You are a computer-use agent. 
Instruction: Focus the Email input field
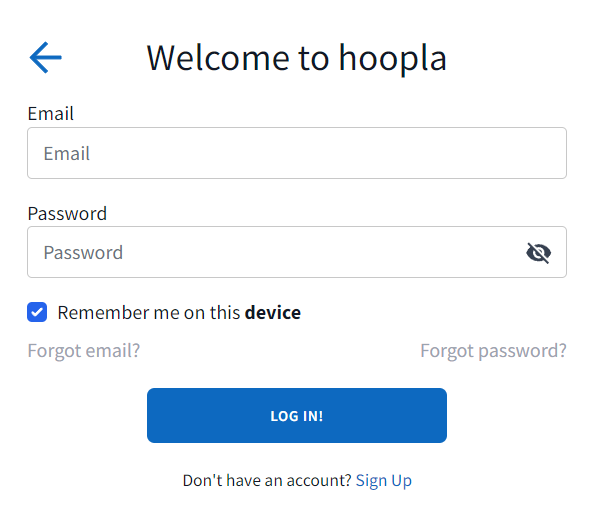pos(297,153)
